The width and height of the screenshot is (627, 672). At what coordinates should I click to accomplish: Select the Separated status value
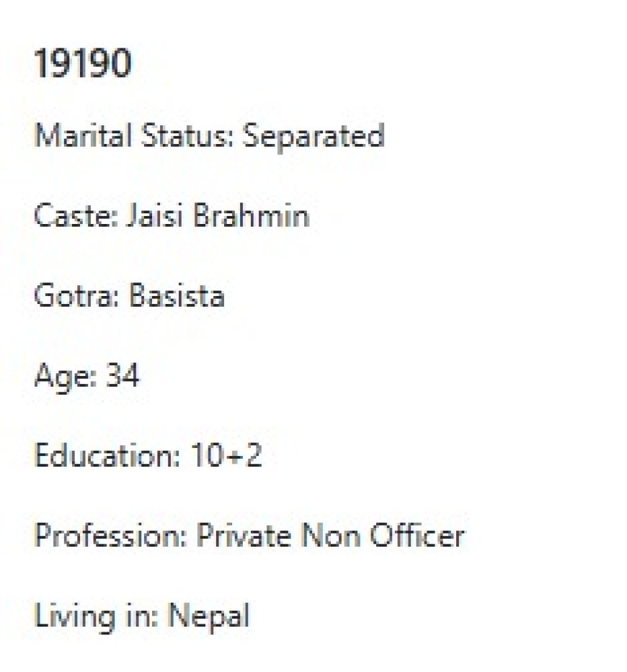313,136
